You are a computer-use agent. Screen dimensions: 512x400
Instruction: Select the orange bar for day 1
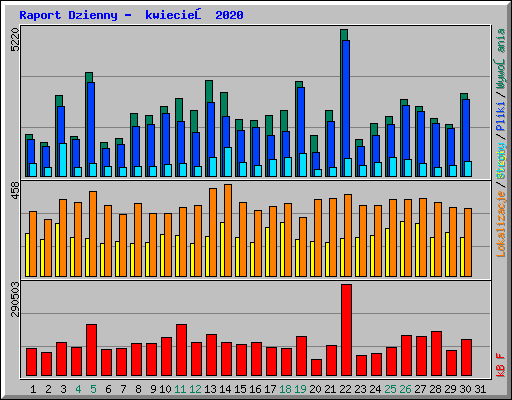click(x=33, y=244)
